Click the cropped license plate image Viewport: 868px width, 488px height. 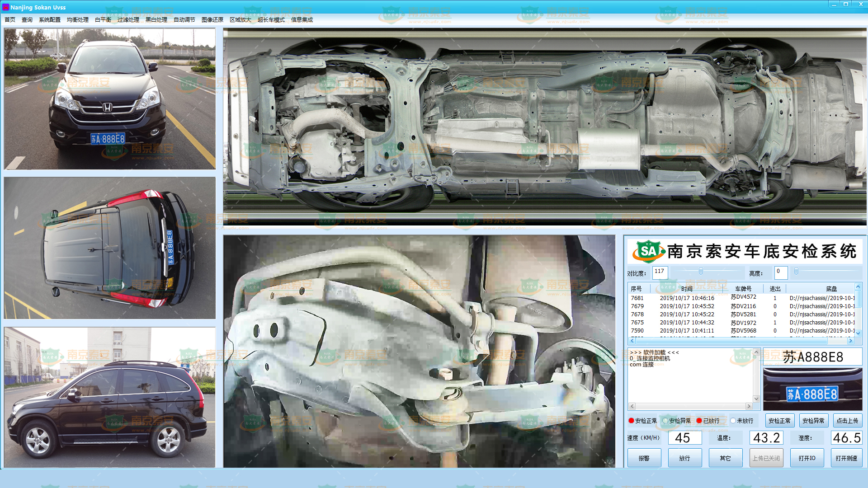click(x=812, y=389)
